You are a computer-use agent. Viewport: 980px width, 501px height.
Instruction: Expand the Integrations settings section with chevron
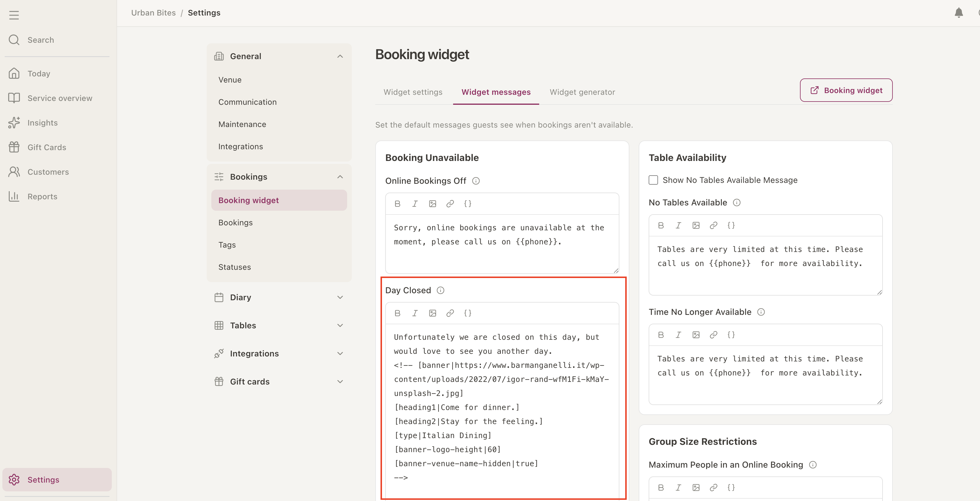[x=340, y=354]
